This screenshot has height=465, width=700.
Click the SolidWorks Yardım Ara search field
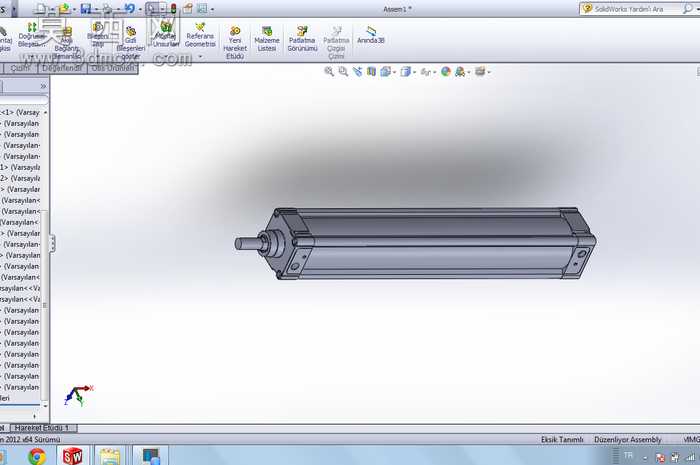pyautogui.click(x=629, y=8)
